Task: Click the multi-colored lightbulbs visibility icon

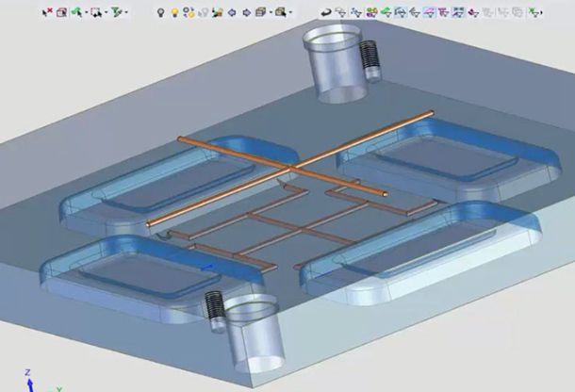Action: click(189, 12)
